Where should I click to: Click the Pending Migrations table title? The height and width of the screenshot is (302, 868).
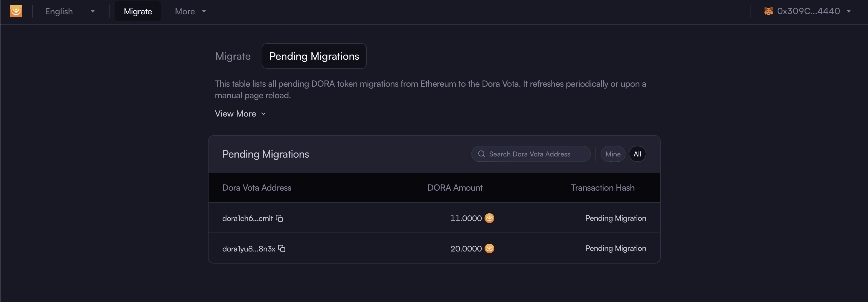pyautogui.click(x=265, y=154)
